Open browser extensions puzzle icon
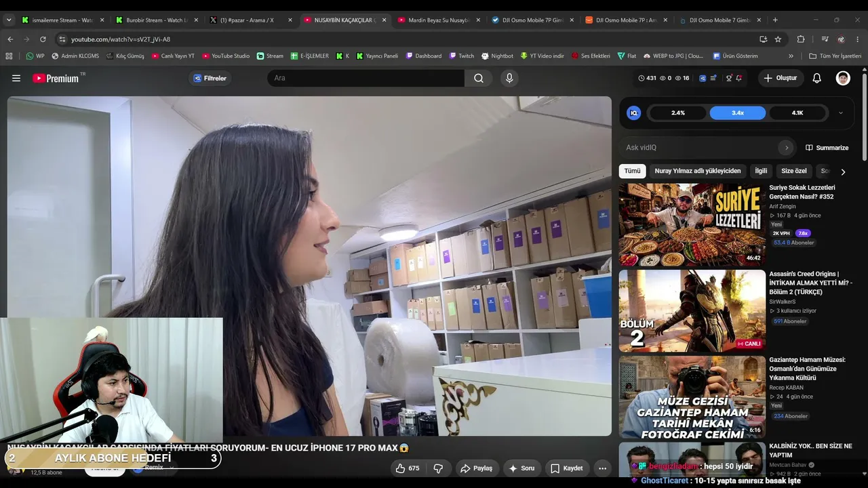Screen dimensions: 868x488 click(801, 39)
